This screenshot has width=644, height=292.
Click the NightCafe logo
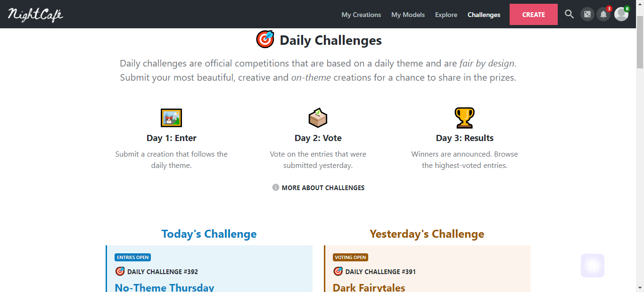[35, 15]
